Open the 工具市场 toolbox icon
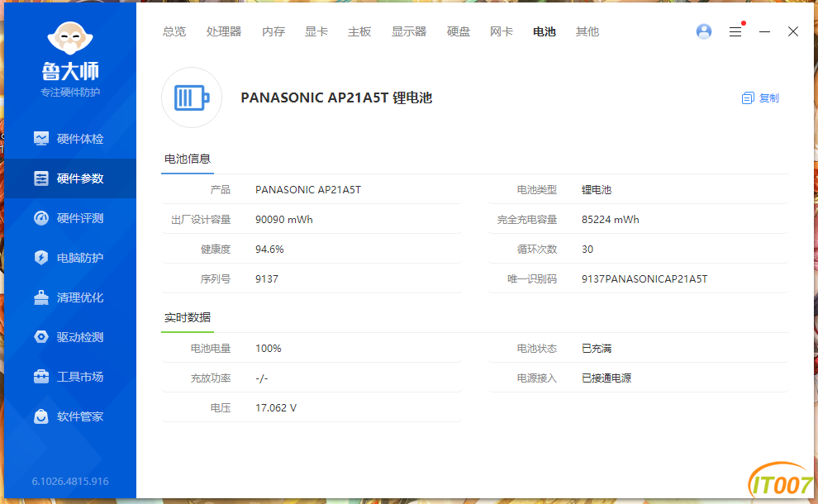Image resolution: width=818 pixels, height=504 pixels. click(41, 376)
